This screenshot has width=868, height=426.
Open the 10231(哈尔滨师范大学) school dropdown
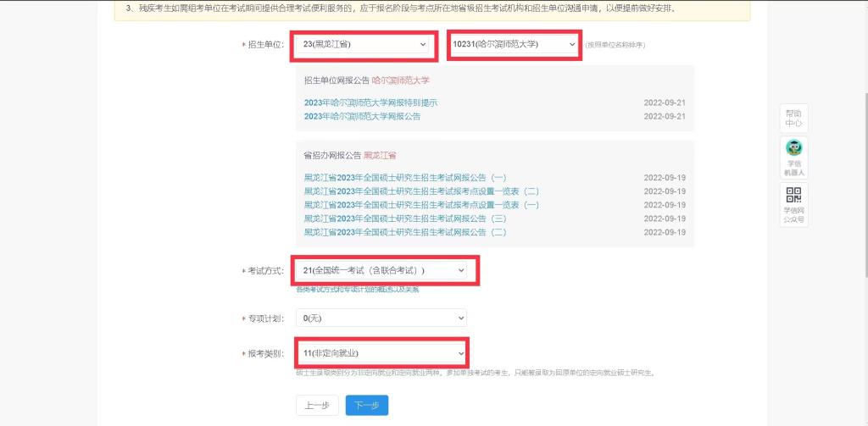click(x=514, y=44)
